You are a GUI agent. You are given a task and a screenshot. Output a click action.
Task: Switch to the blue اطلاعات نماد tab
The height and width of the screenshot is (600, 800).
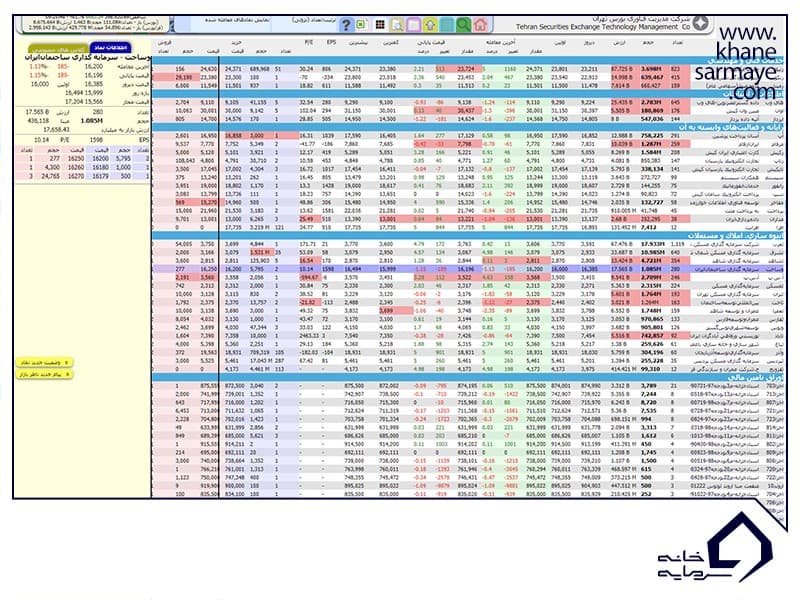click(x=111, y=47)
